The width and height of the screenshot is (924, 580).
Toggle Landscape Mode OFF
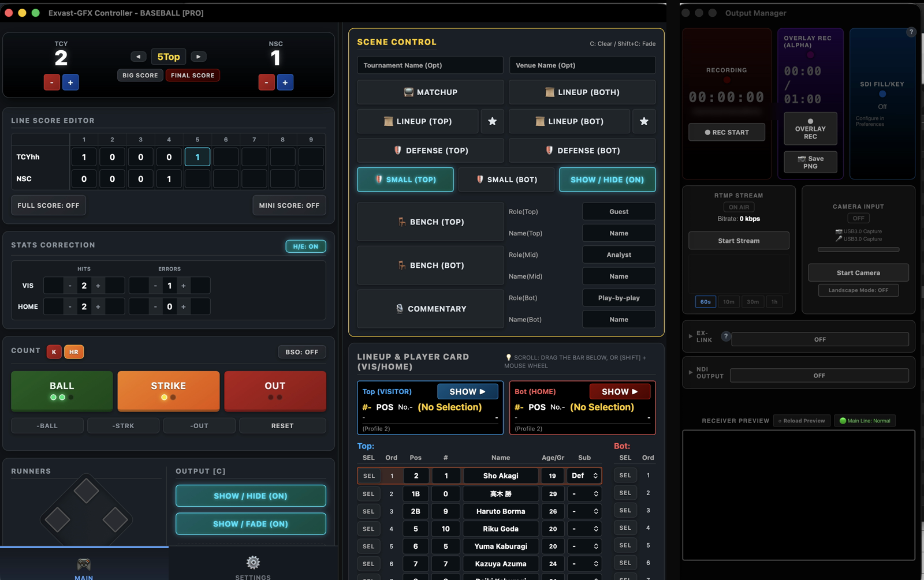click(858, 290)
